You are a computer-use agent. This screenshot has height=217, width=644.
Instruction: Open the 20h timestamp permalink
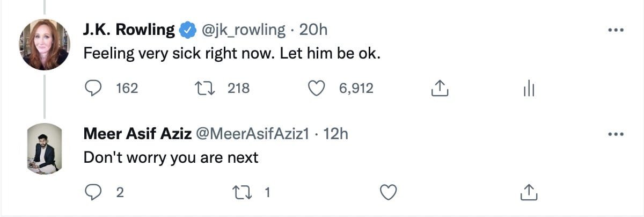tap(313, 30)
